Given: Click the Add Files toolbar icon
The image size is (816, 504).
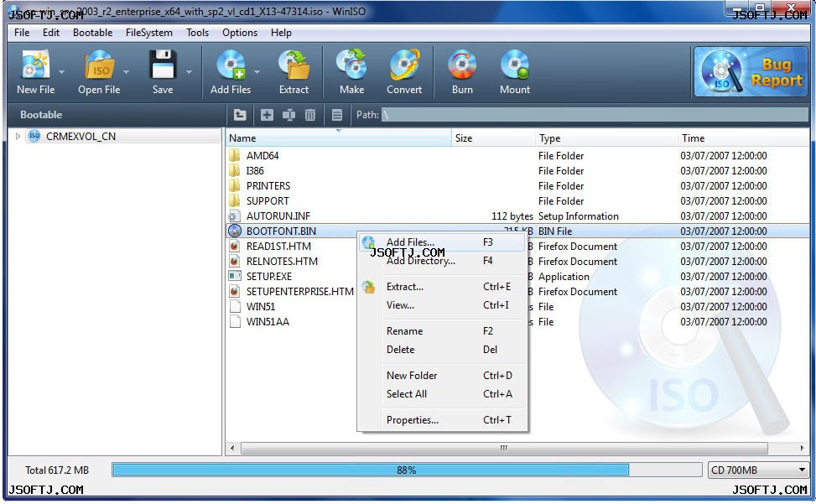Looking at the screenshot, I should [231, 65].
